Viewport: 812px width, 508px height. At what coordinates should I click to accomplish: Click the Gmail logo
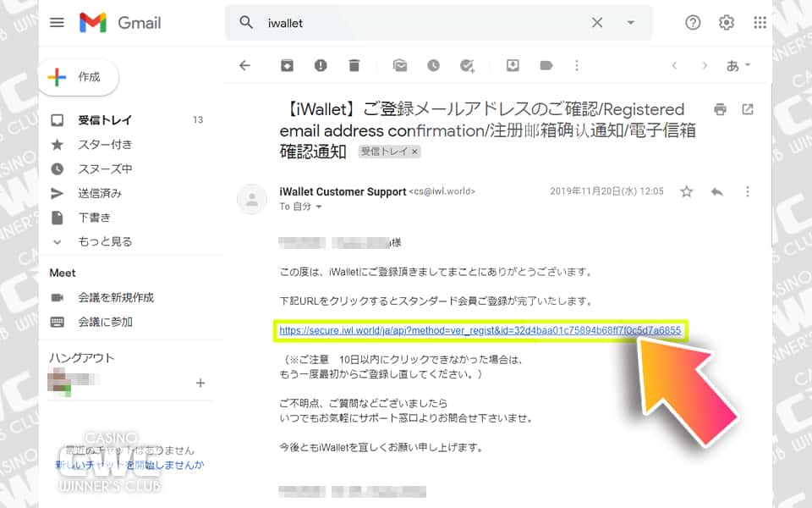(120, 23)
